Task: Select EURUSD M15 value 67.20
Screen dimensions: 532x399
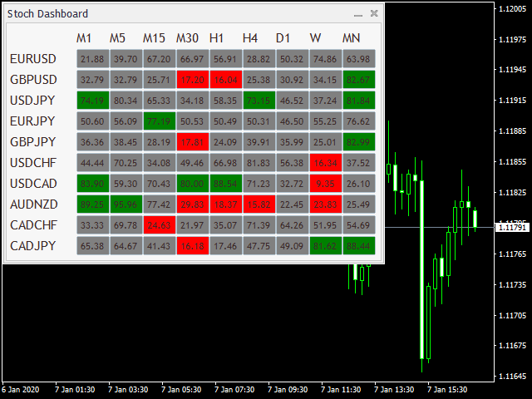Action: click(159, 59)
